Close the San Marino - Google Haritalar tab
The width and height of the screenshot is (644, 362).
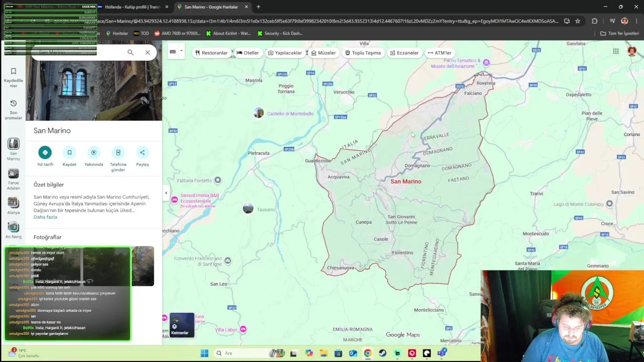point(246,7)
